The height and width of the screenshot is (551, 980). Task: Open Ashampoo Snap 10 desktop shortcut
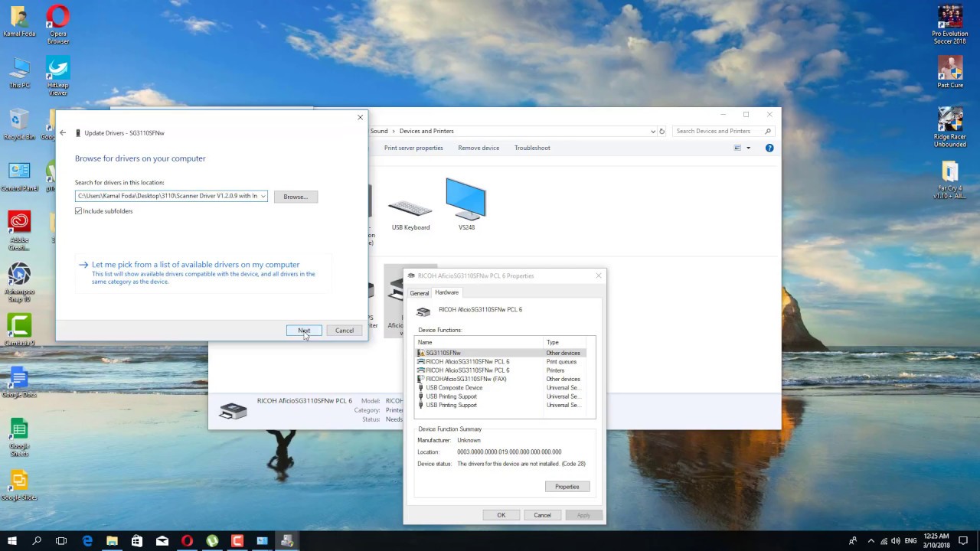(x=19, y=283)
